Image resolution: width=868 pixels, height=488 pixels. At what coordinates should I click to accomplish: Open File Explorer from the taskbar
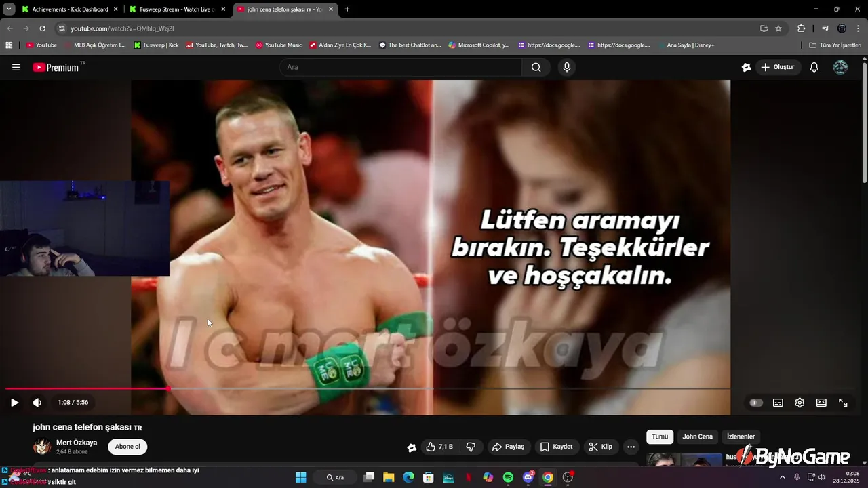tap(389, 477)
